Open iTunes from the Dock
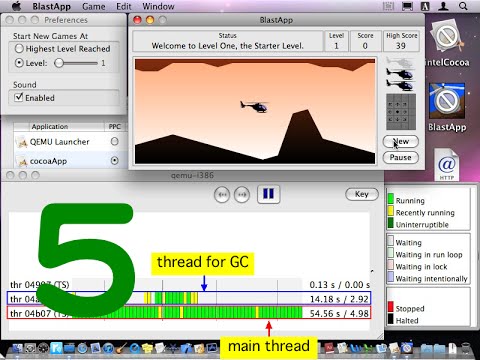The image size is (480, 360). [x=108, y=348]
